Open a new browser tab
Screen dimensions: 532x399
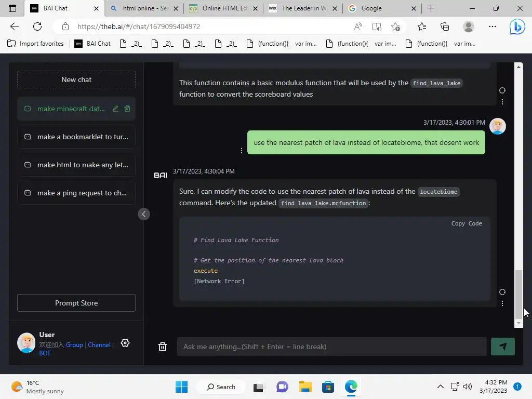point(431,8)
